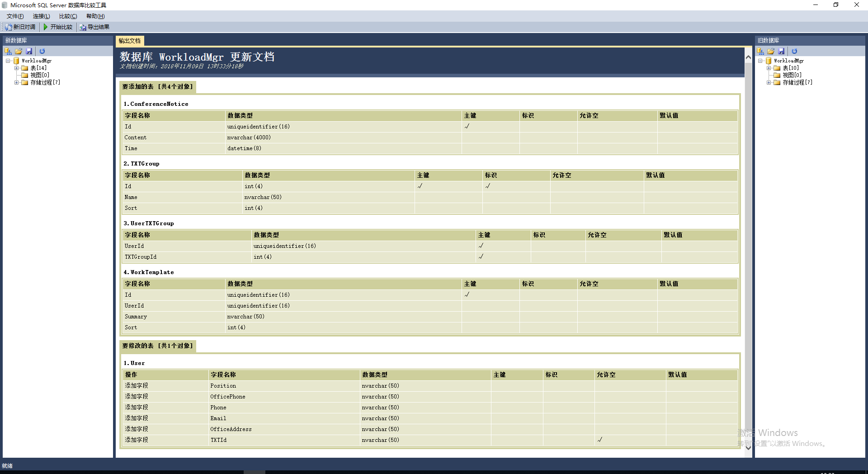Click the 新旧对调 swap button
The image size is (868, 474).
(x=21, y=27)
